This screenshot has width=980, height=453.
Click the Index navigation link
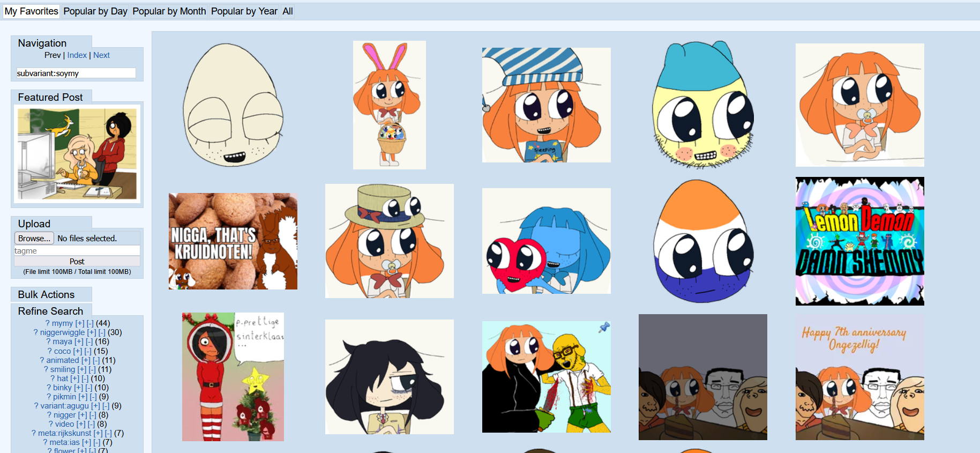(x=77, y=55)
